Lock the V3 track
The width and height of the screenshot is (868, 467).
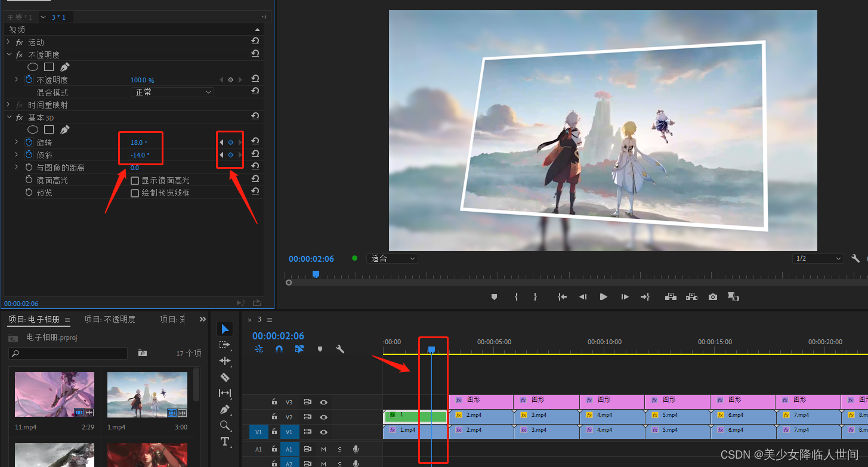pyautogui.click(x=274, y=402)
